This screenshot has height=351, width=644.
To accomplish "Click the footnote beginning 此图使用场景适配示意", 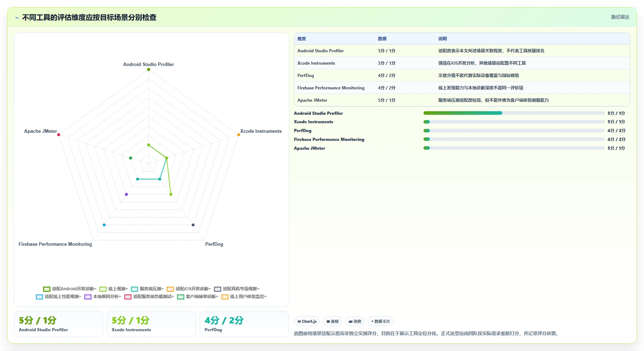I will (x=427, y=333).
